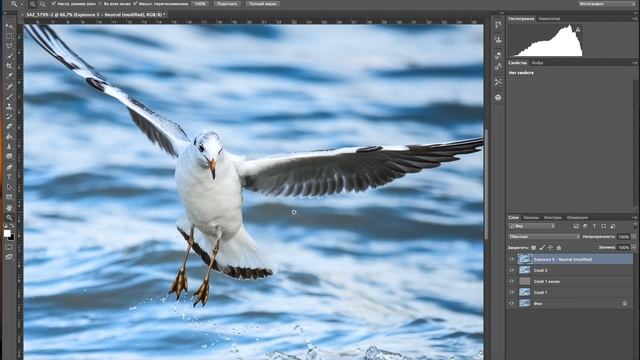Switch to the 'Инфо' tab

click(x=537, y=63)
